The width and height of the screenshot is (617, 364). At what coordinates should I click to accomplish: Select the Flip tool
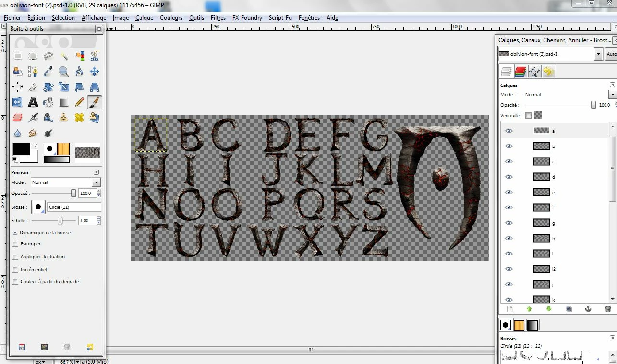(x=18, y=102)
